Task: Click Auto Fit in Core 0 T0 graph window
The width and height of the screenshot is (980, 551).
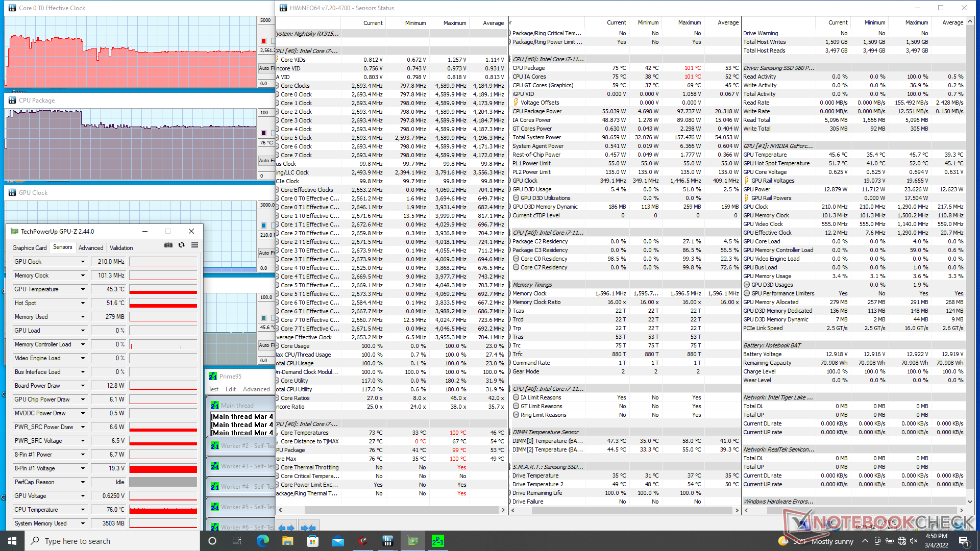Action: [x=266, y=68]
